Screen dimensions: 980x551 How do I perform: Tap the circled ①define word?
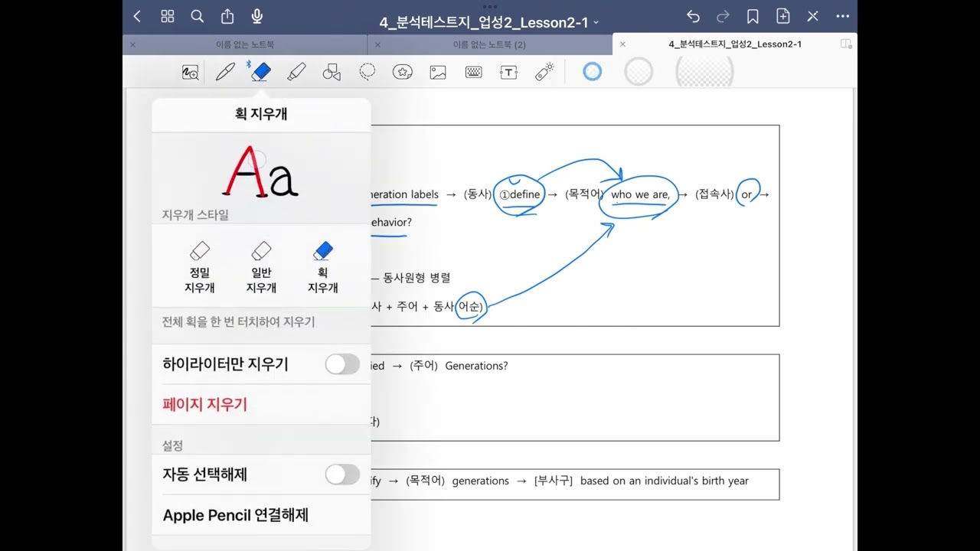click(520, 194)
